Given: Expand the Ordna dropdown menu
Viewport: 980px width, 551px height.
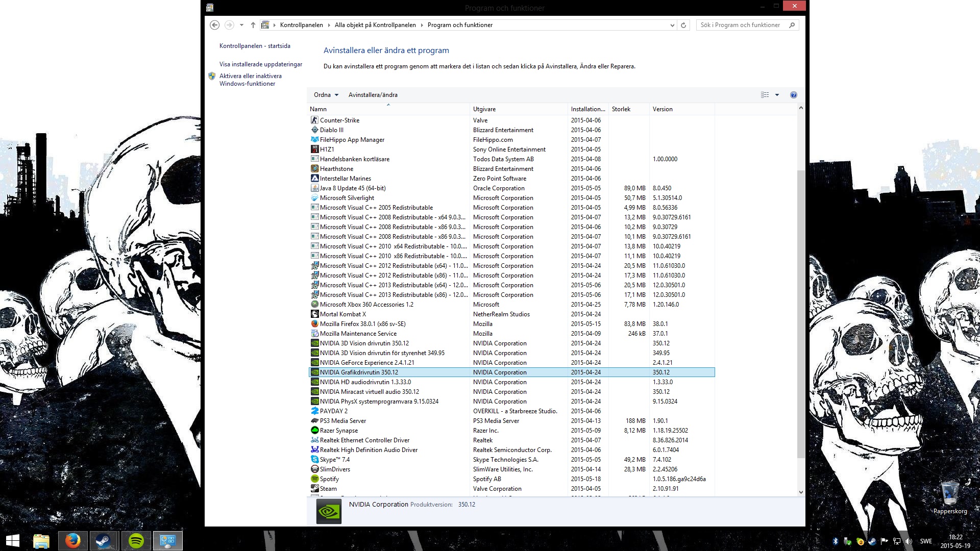Looking at the screenshot, I should click(326, 95).
